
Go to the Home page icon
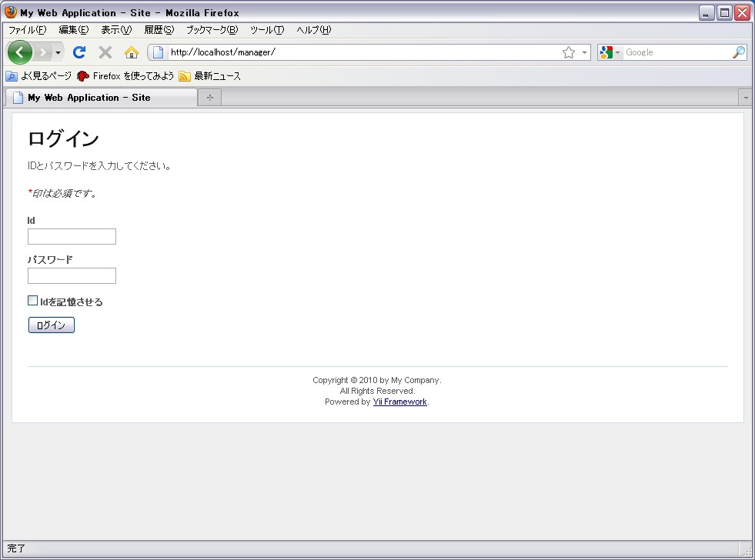coord(132,52)
